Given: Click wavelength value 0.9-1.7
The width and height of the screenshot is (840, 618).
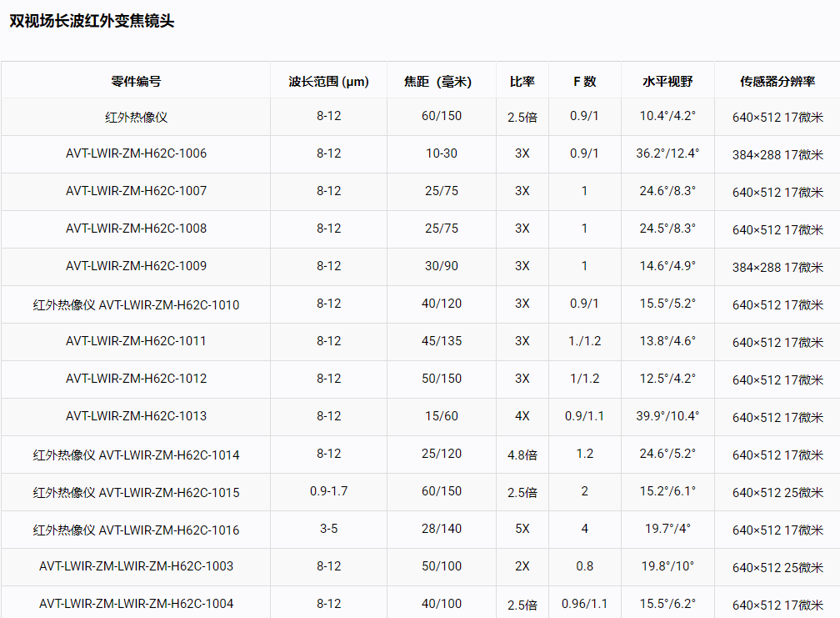Looking at the screenshot, I should (328, 491).
